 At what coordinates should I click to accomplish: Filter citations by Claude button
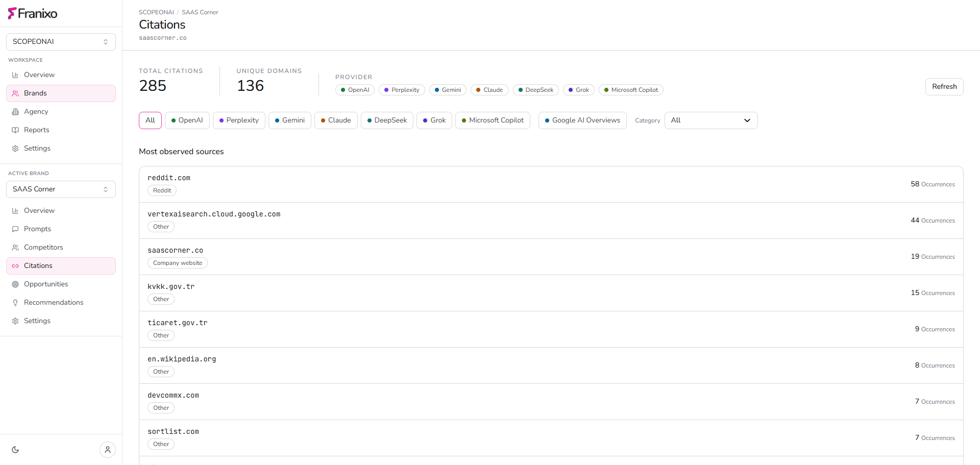point(336,120)
